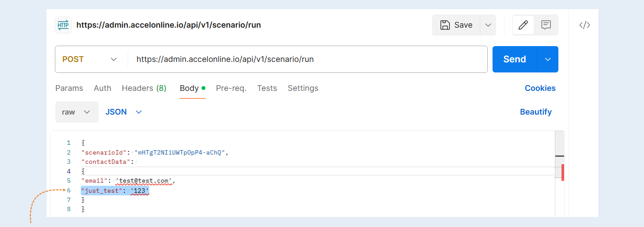Open the pencil edit mode icon
The image size is (644, 227).
pos(523,25)
